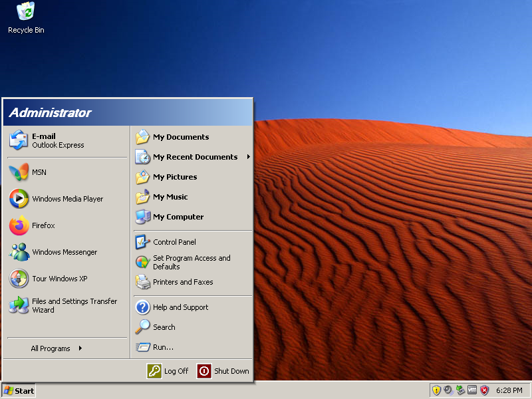This screenshot has width=532, height=399.
Task: Click the taskbar clock showing 6:28 PM
Action: [x=509, y=390]
